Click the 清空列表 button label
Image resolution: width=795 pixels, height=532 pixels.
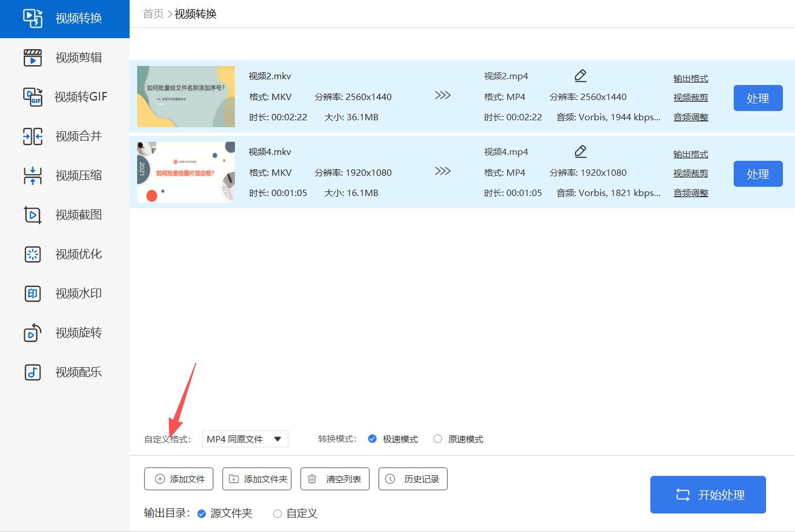(344, 479)
